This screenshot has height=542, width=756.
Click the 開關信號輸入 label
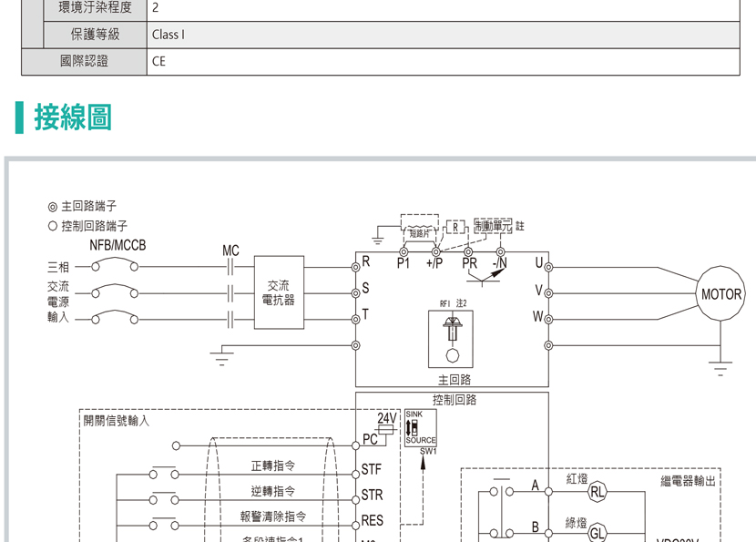pyautogui.click(x=117, y=421)
